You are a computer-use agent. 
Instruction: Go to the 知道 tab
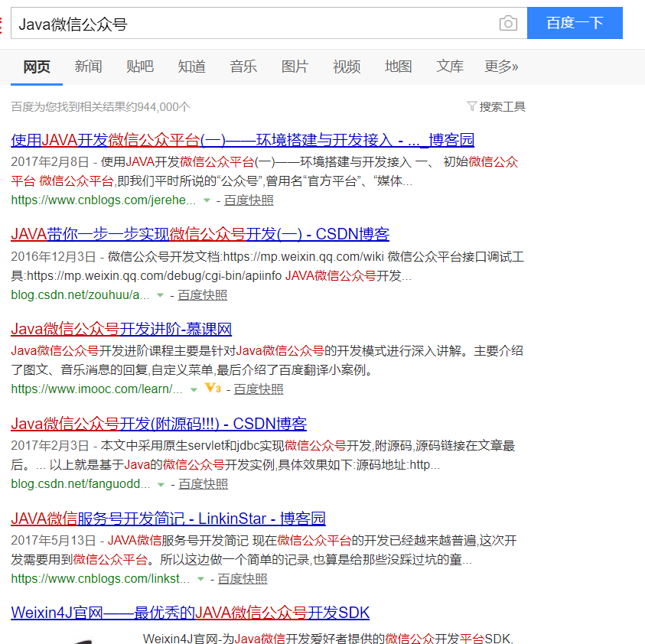pos(192,67)
